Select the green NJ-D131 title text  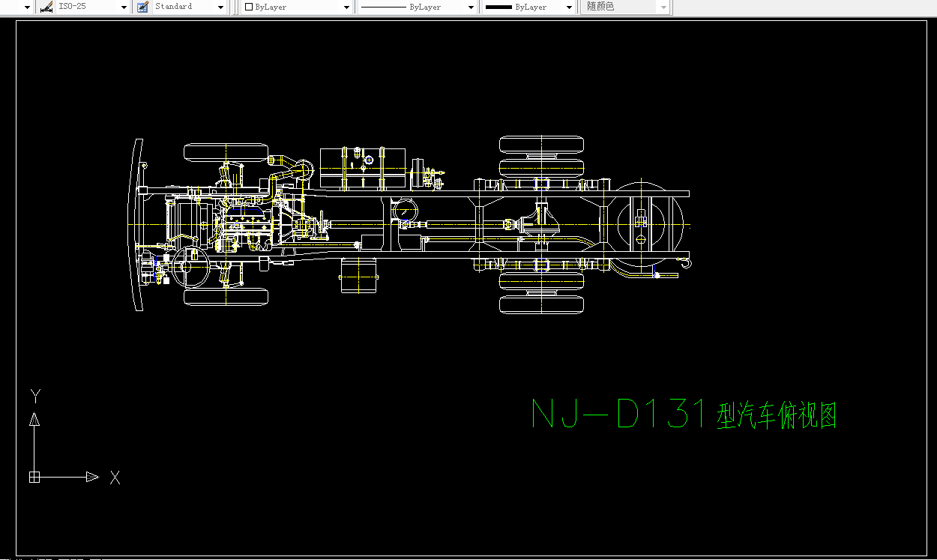pos(619,414)
